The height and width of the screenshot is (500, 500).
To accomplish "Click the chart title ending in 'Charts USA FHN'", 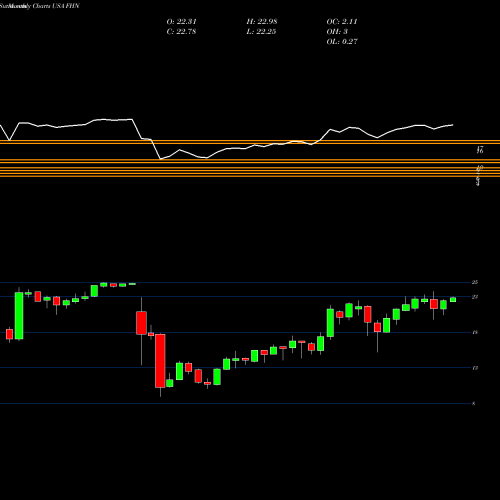I will coord(40,6).
